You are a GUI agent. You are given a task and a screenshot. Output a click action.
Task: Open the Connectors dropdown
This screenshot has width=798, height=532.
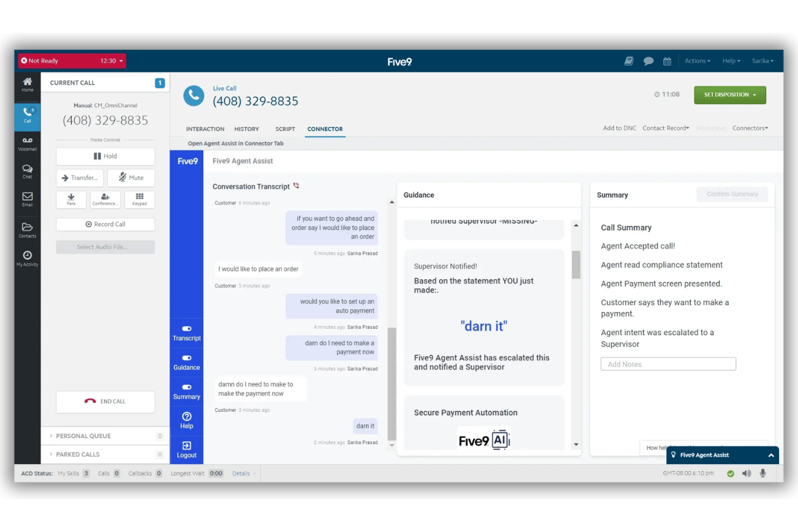pyautogui.click(x=750, y=128)
